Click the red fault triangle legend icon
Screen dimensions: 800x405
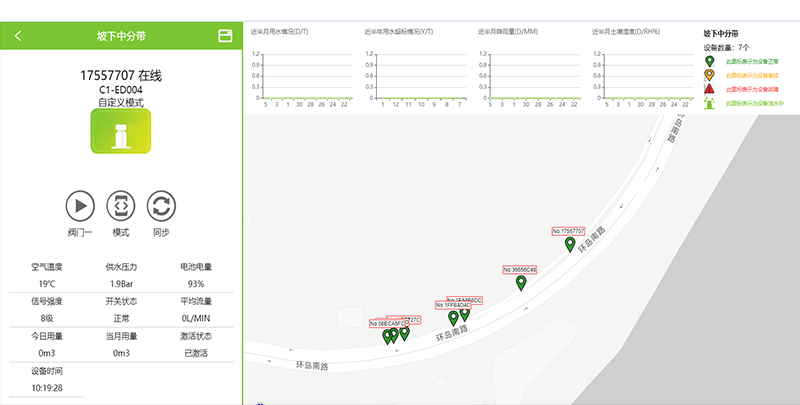(x=709, y=89)
